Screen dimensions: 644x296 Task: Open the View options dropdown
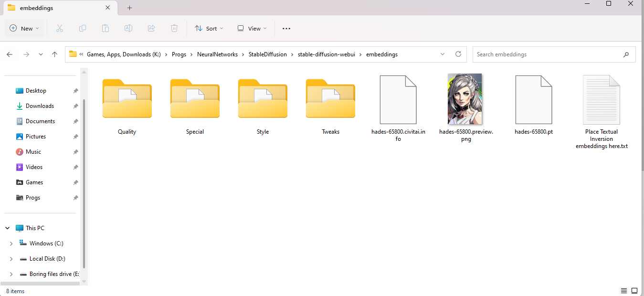pyautogui.click(x=252, y=29)
